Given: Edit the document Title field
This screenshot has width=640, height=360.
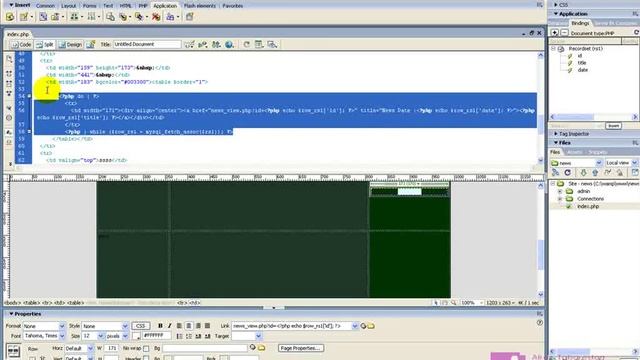Looking at the screenshot, I should tap(147, 44).
